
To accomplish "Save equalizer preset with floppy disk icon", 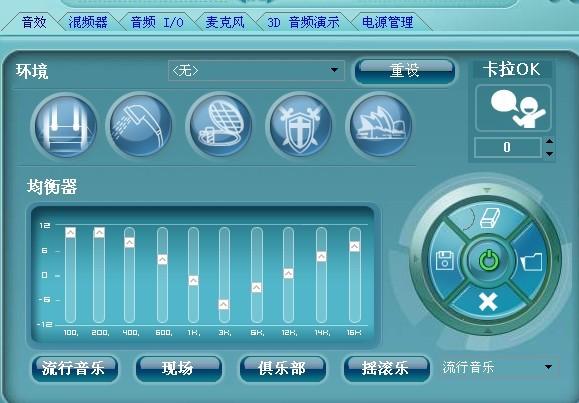I will tap(445, 260).
